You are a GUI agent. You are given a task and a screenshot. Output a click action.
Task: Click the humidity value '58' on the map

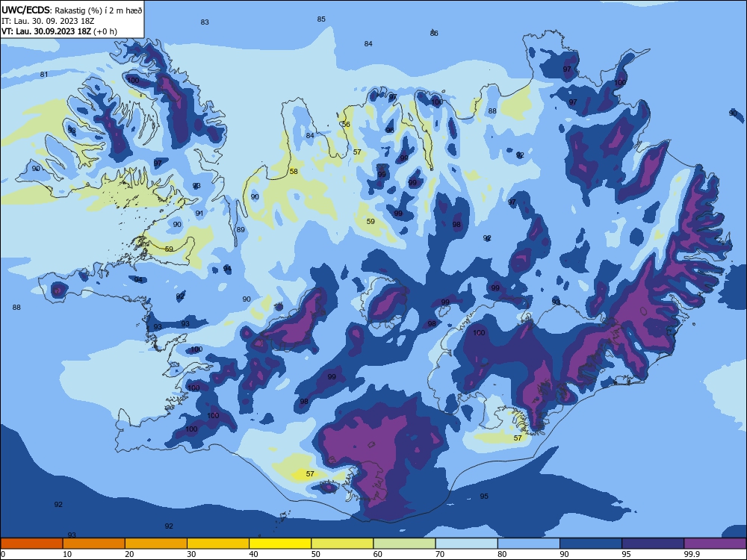pos(294,172)
